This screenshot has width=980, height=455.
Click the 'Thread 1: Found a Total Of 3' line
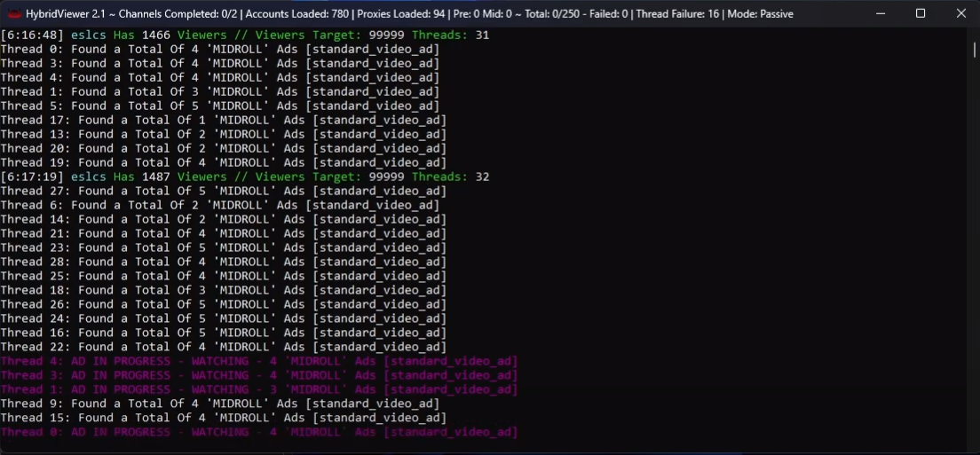pyautogui.click(x=220, y=92)
